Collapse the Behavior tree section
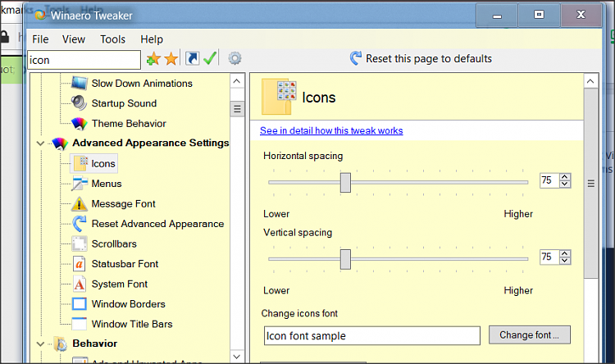The width and height of the screenshot is (615, 364). pos(40,344)
